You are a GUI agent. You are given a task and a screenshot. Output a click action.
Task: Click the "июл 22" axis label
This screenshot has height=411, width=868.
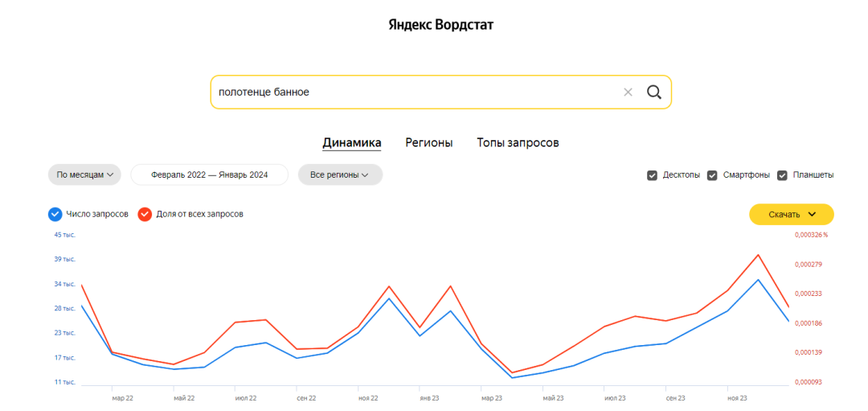[246, 397]
